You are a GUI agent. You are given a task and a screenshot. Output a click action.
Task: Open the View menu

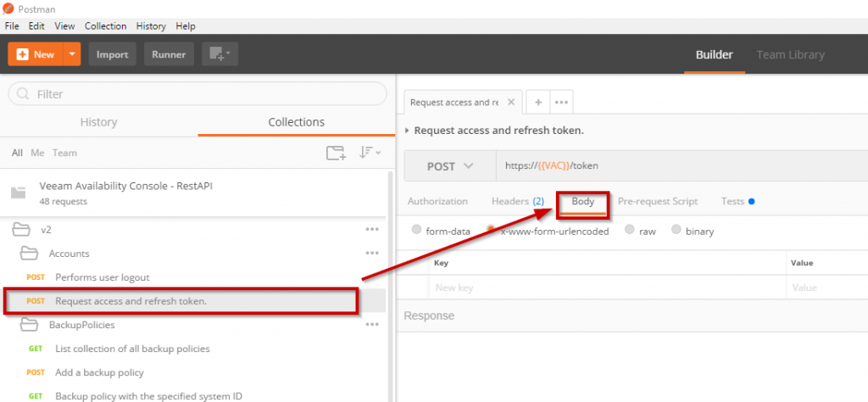[x=64, y=26]
